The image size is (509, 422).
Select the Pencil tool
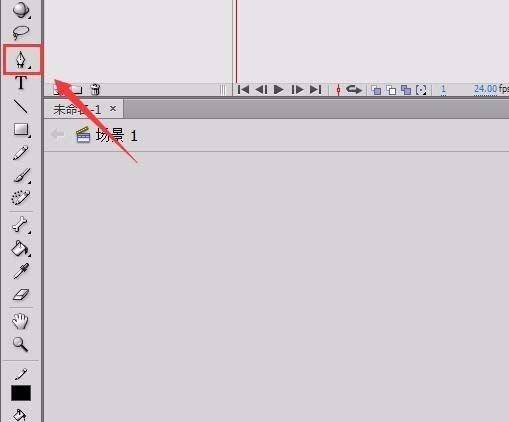coord(21,153)
